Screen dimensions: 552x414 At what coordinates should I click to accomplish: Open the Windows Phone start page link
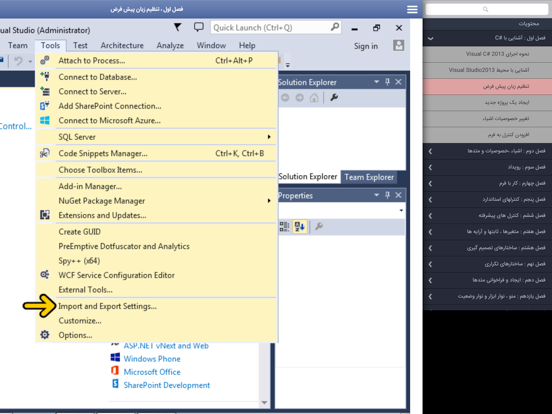pos(152,359)
